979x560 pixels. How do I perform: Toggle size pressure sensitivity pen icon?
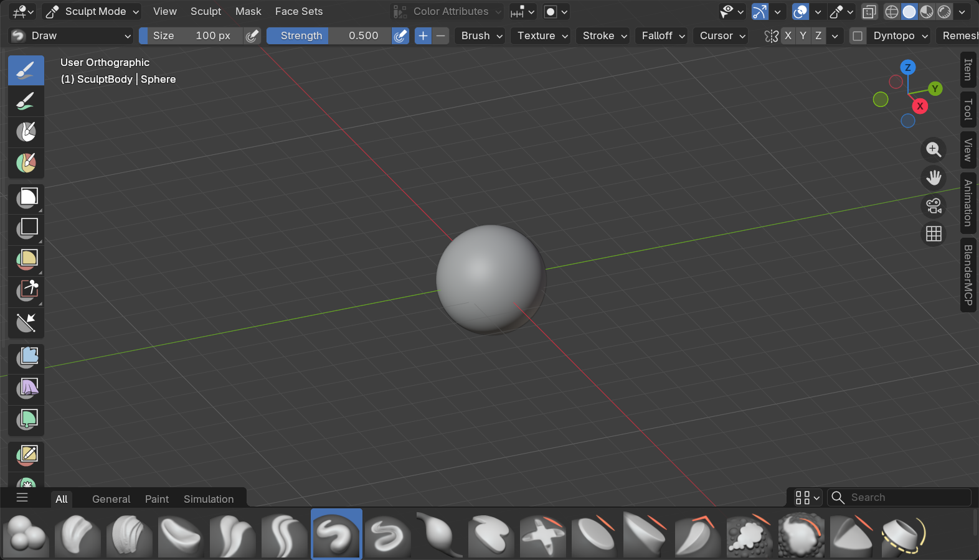click(252, 36)
